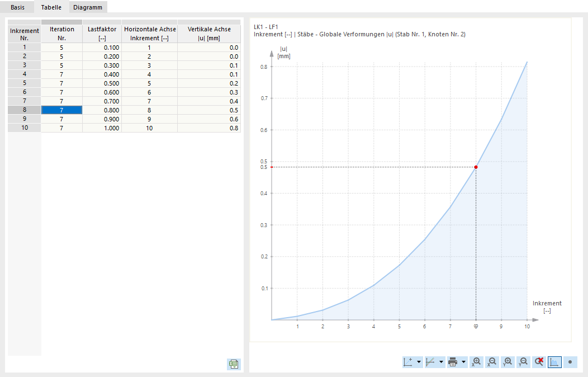Open the curve interpolation dropdown arrow
The image size is (588, 377).
[440, 362]
